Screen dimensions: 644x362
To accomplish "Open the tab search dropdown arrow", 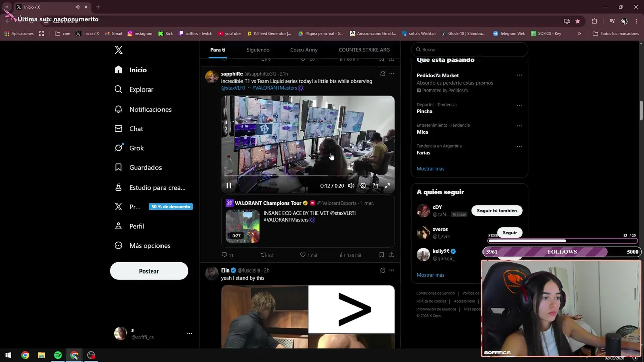I will (7, 7).
